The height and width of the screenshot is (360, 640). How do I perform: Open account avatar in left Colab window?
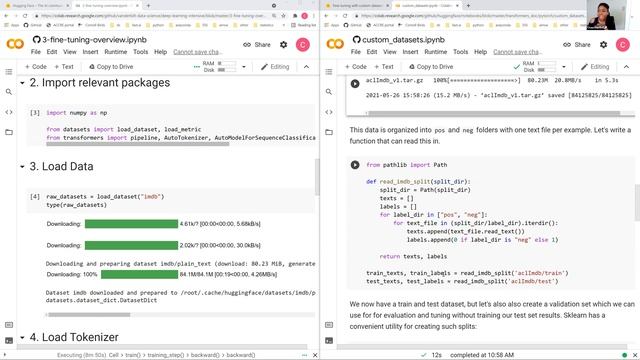tap(303, 44)
